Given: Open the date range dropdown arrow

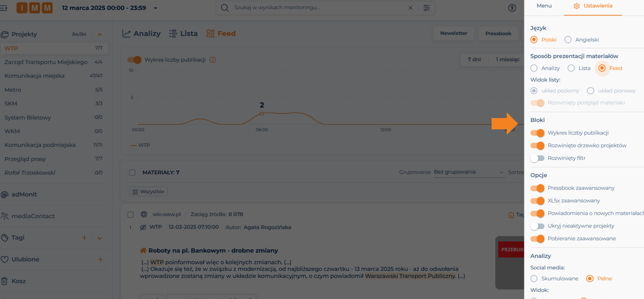Looking at the screenshot, I should click(x=155, y=8).
